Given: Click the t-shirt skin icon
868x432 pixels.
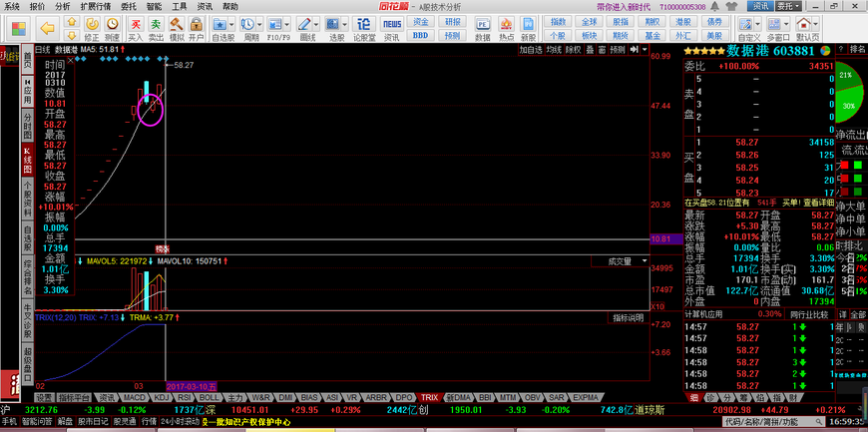Looking at the screenshot, I should [731, 7].
